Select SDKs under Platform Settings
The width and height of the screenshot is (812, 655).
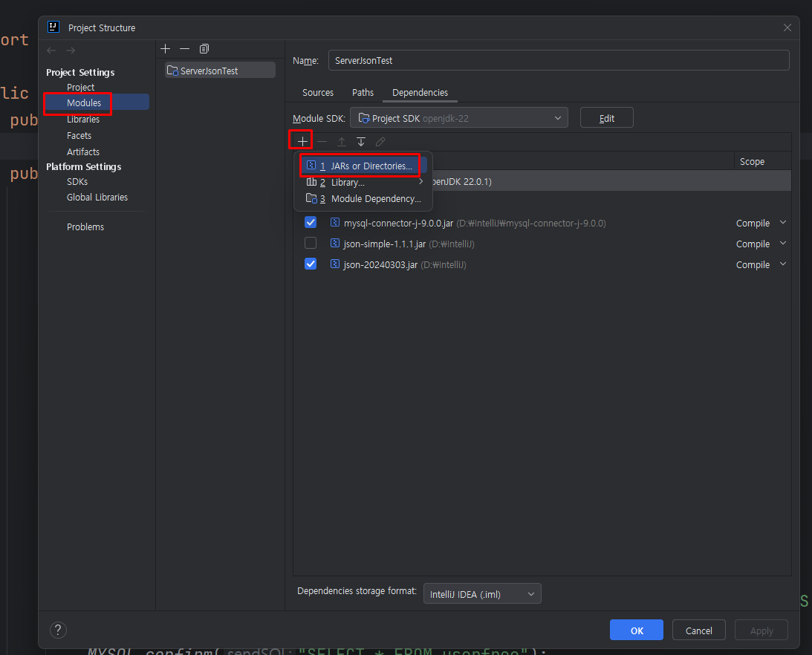77,182
